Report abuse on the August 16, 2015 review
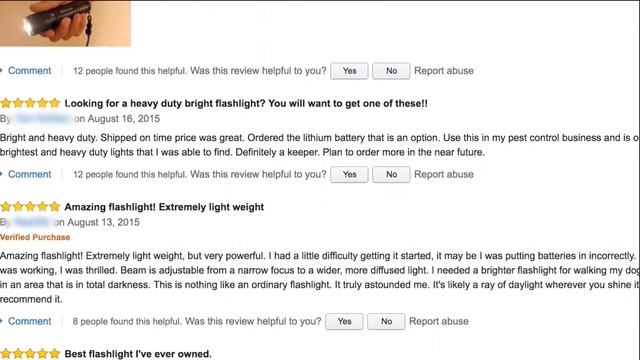The image size is (640, 360). [x=444, y=174]
